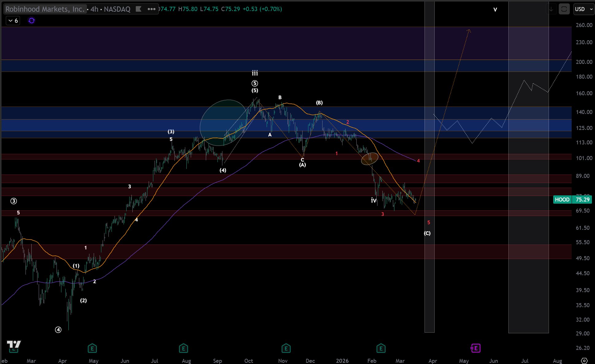This screenshot has height=364, width=595.
Task: Select the orange ellipse drawing near February
Action: (x=370, y=159)
